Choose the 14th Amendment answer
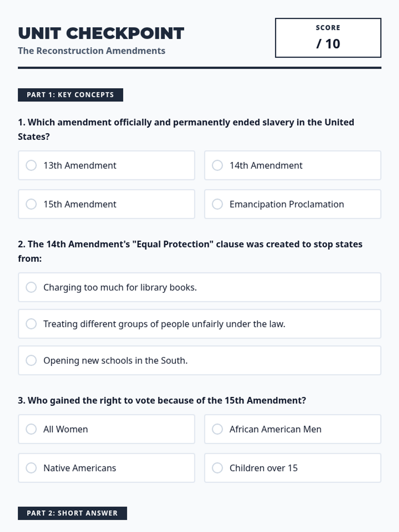 point(217,165)
